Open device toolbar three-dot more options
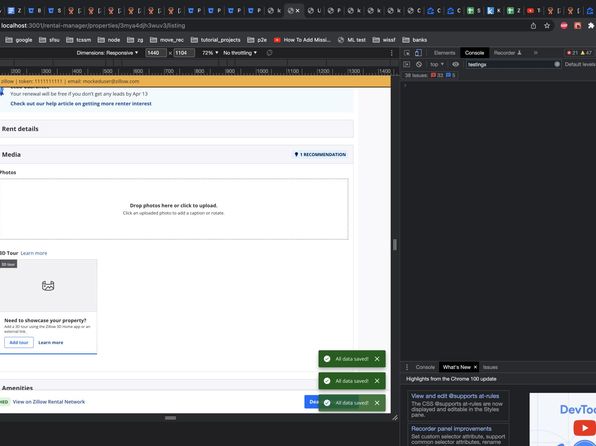Screen dimensions: 596x446 392,53
